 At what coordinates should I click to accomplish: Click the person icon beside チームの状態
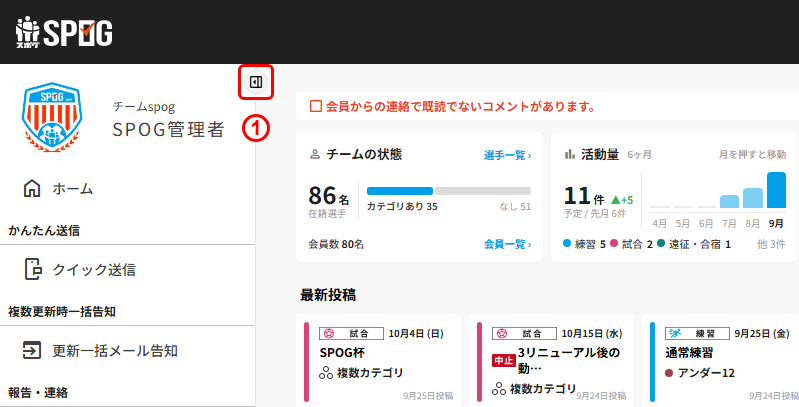coord(315,154)
